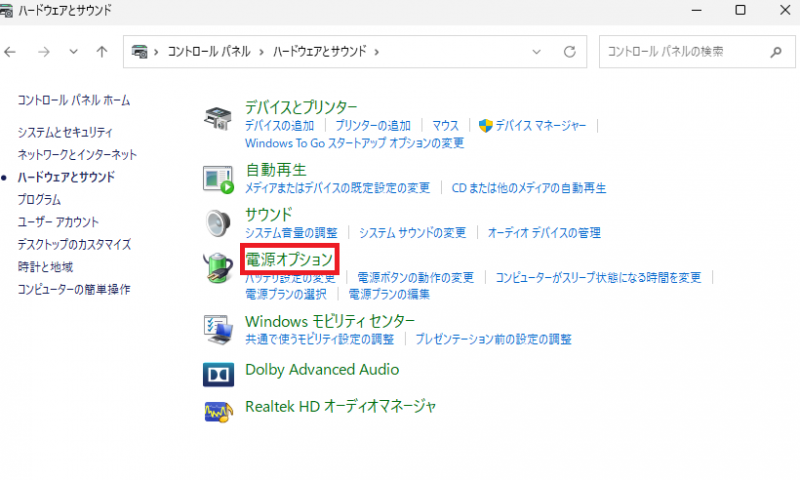Viewport: 800px width, 480px height.
Task: Click the Dolby Advanced Audio icon
Action: (219, 373)
